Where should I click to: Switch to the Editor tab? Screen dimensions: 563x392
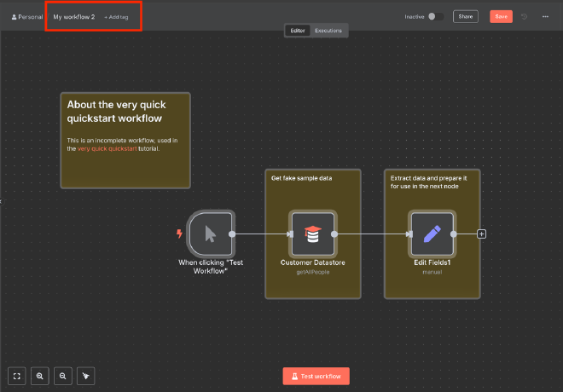coord(298,31)
